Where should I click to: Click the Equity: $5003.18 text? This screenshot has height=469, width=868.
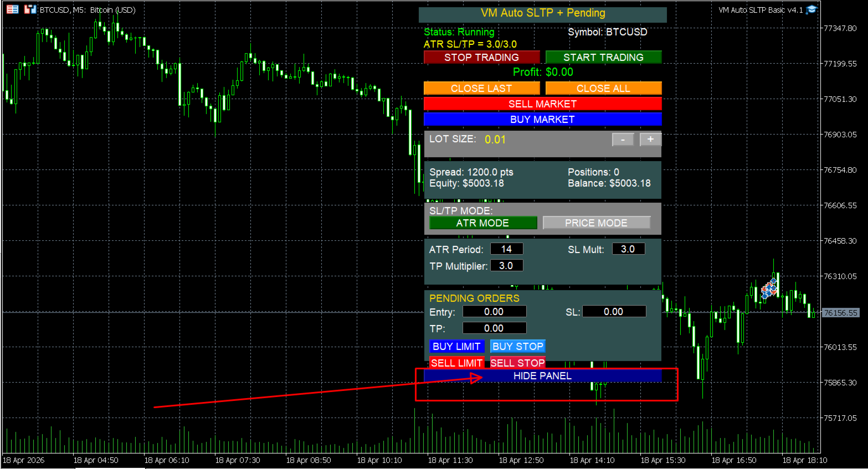[x=467, y=183]
